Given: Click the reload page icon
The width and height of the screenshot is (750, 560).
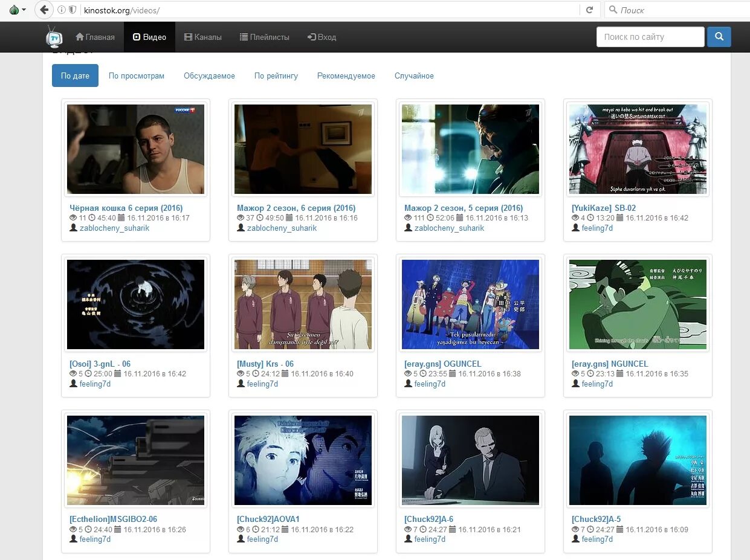Looking at the screenshot, I should (589, 10).
